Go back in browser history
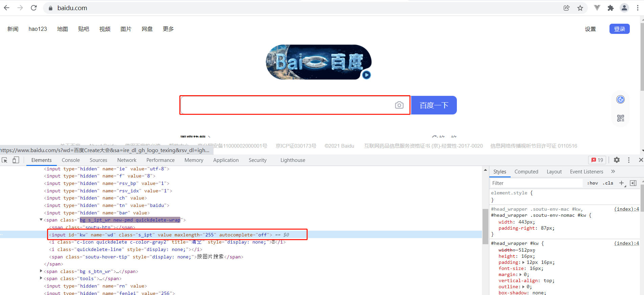This screenshot has width=644, height=295. [7, 8]
